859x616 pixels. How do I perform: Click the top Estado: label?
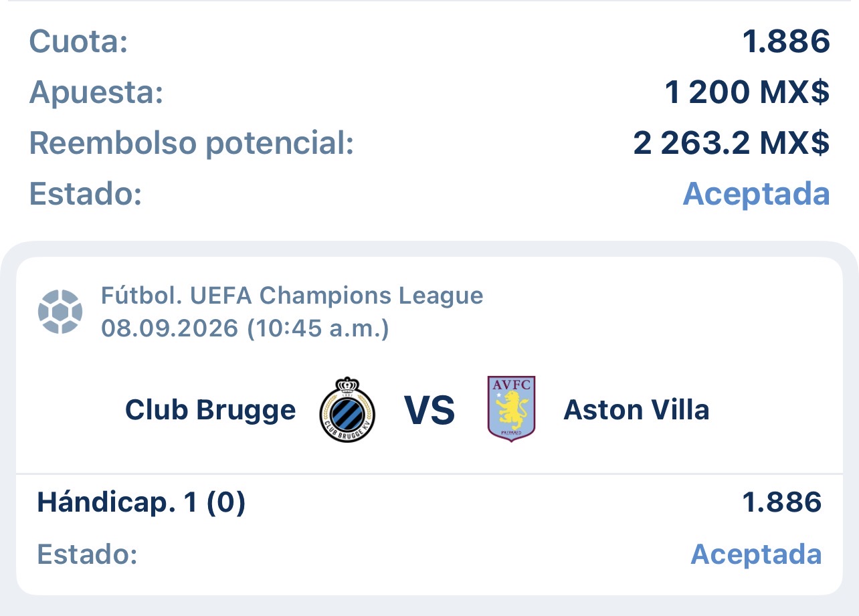86,194
